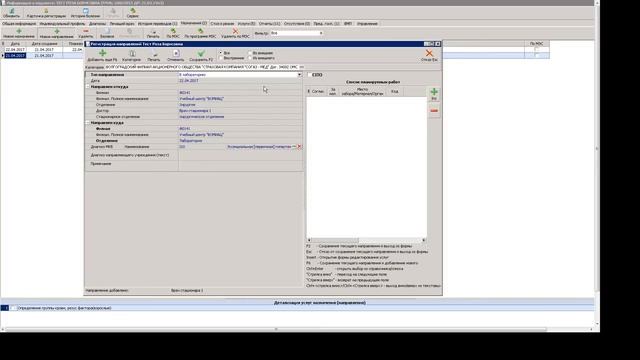Click the Код column header in planned works

[x=394, y=91]
